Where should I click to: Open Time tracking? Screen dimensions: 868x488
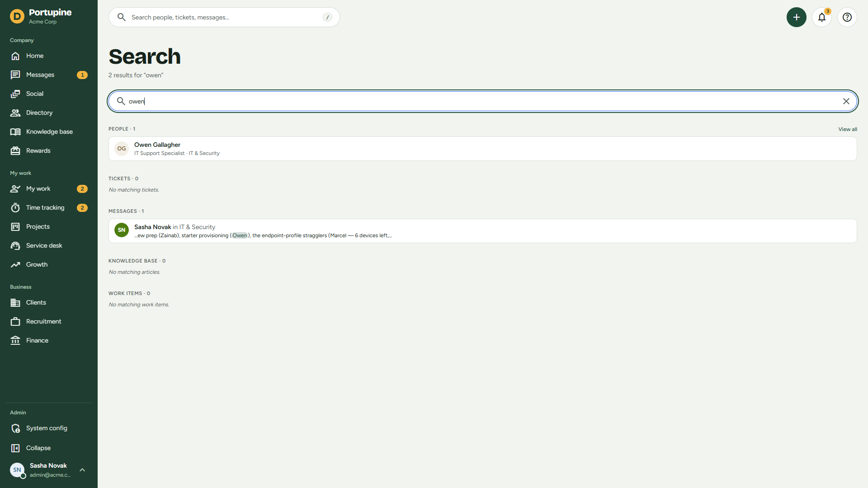tap(49, 208)
